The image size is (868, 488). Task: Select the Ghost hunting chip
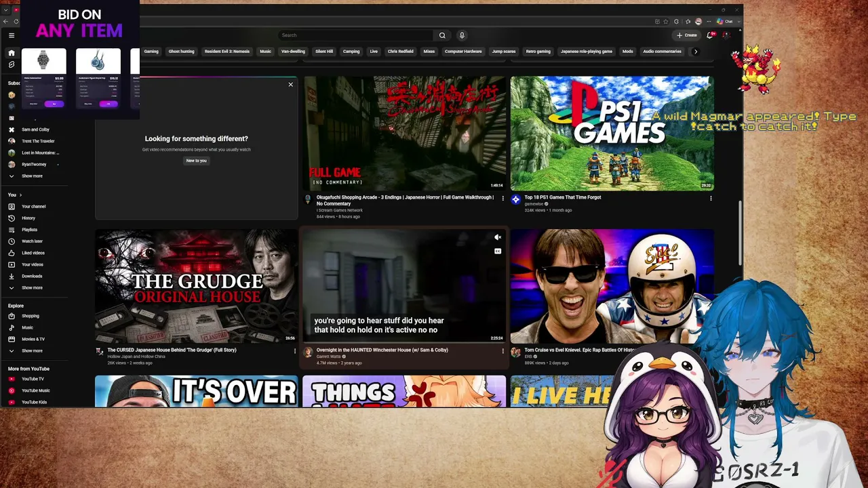181,52
